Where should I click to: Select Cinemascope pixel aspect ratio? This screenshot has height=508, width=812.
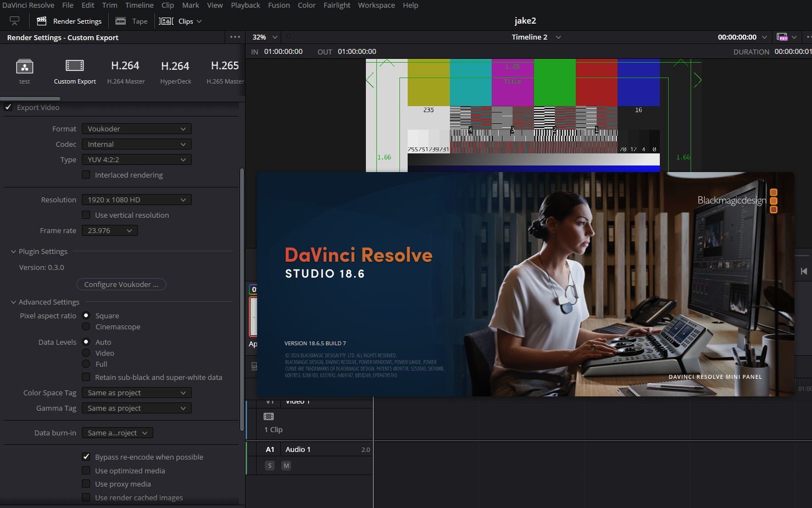coord(86,327)
